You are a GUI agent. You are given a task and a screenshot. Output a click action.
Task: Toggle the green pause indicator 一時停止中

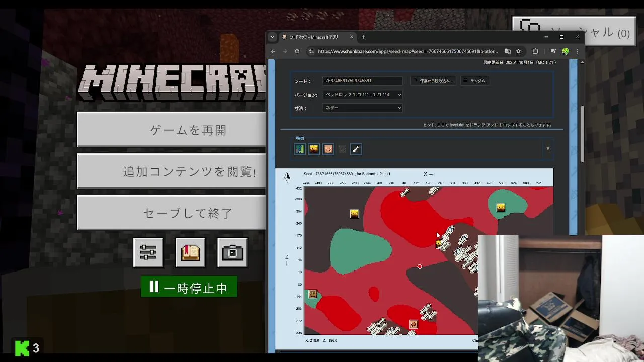coord(189,287)
